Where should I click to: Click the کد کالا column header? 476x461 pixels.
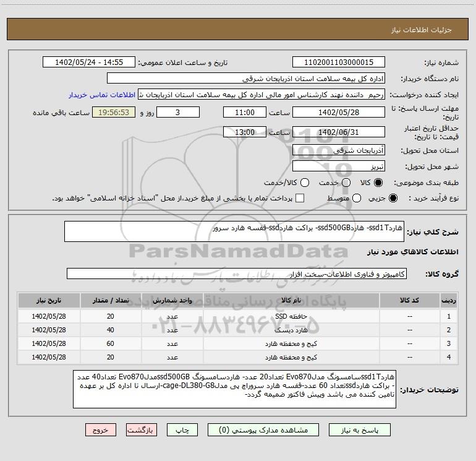[x=410, y=300]
